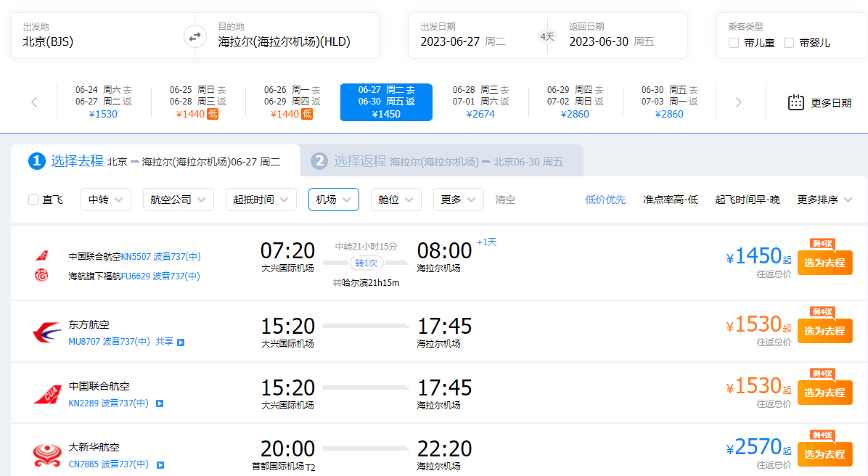Image resolution: width=868 pixels, height=476 pixels.
Task: Click the 大新华航空 airline logo
Action: pos(47,456)
